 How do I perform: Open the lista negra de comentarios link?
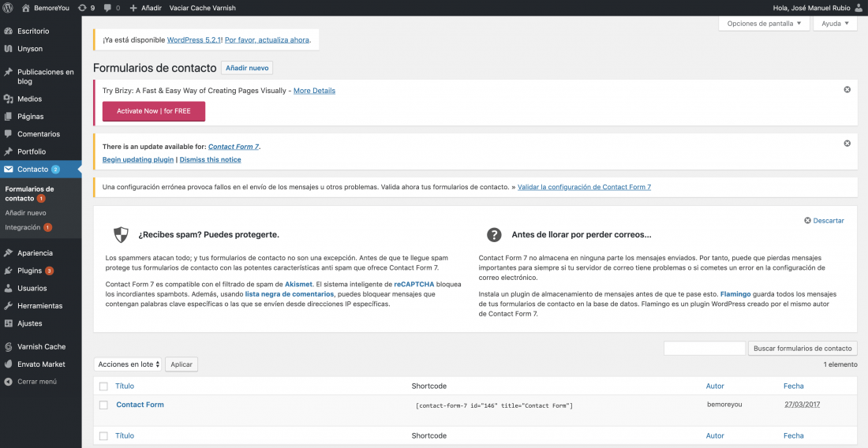click(x=290, y=294)
